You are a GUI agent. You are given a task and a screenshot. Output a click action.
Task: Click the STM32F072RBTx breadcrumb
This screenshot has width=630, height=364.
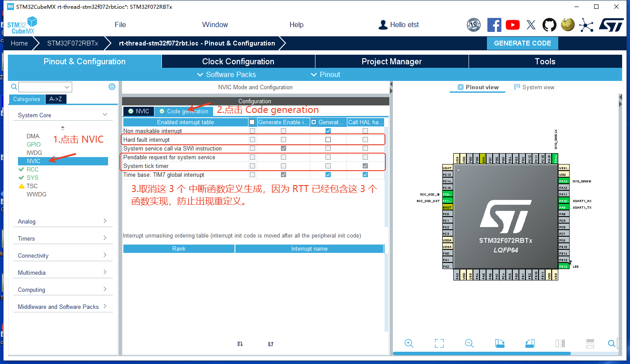(73, 43)
